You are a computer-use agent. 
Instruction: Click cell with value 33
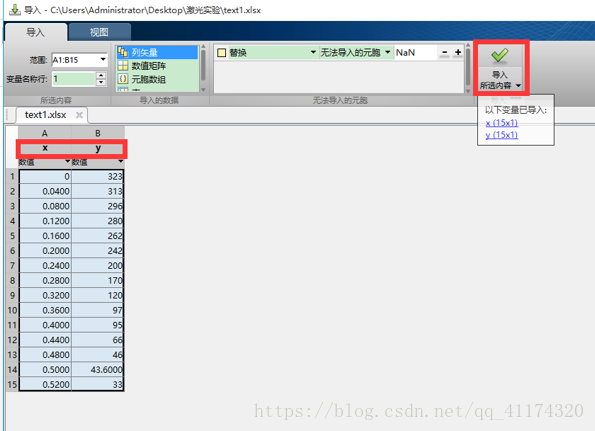(98, 384)
